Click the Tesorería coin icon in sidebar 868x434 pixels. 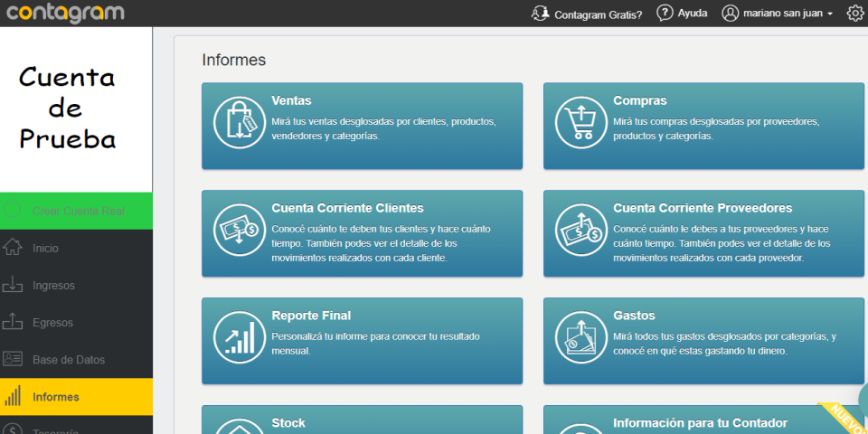click(x=12, y=429)
